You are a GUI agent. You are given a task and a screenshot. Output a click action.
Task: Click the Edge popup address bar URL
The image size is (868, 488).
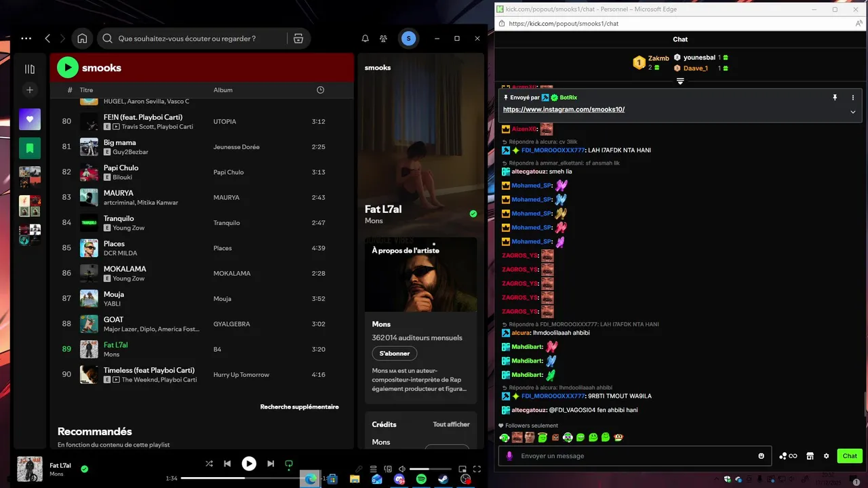coord(564,24)
